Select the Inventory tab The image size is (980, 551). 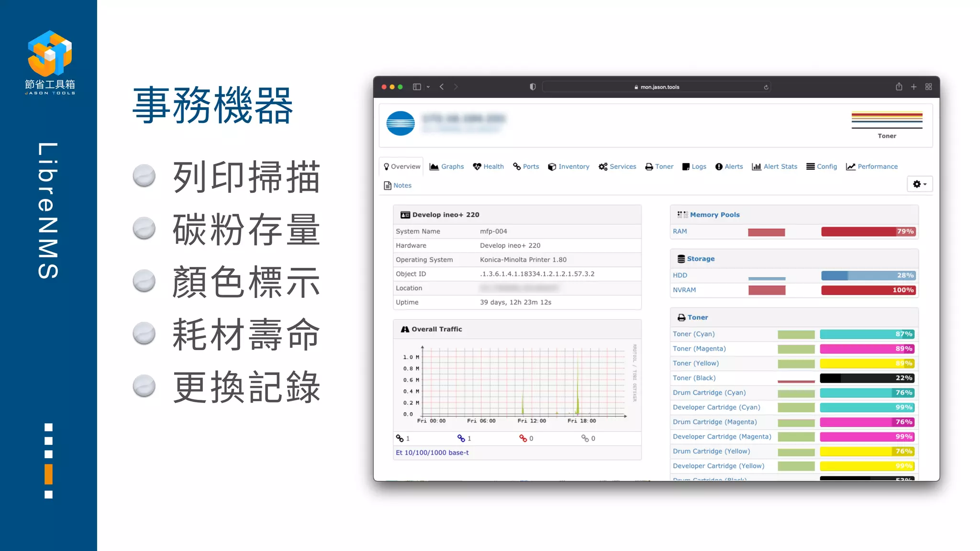point(568,166)
